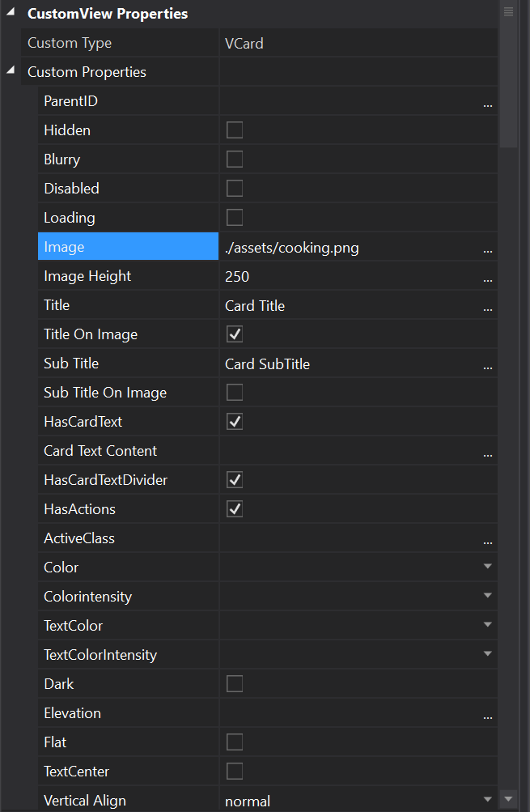Open the Elevation ellipsis editor
The width and height of the screenshot is (530, 812).
point(487,715)
